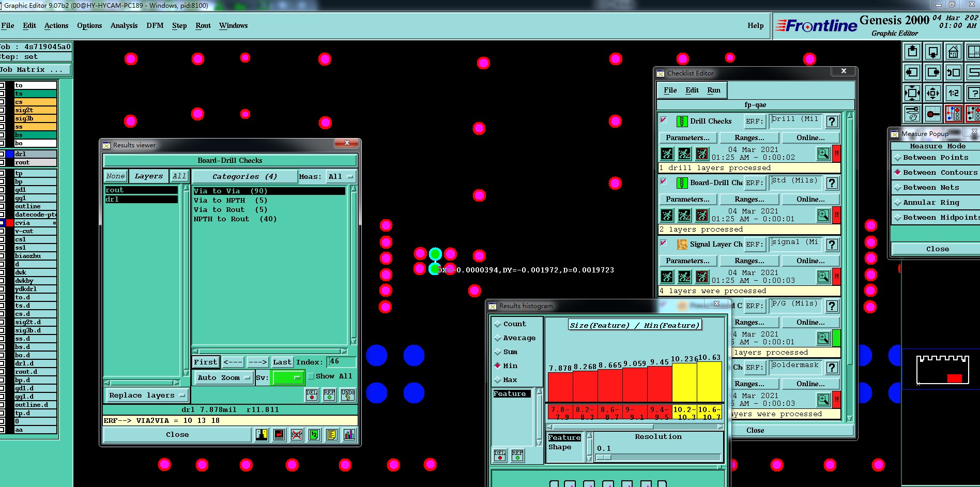Click Ranges... for Board-Drill Checks
The image size is (980, 487).
click(x=749, y=200)
